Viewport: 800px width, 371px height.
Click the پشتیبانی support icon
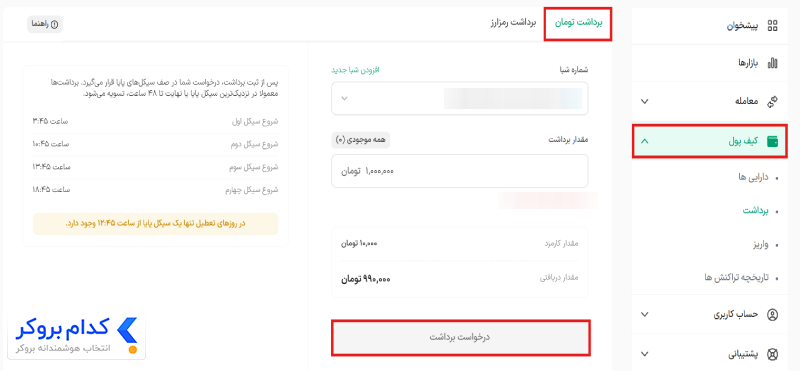772,353
